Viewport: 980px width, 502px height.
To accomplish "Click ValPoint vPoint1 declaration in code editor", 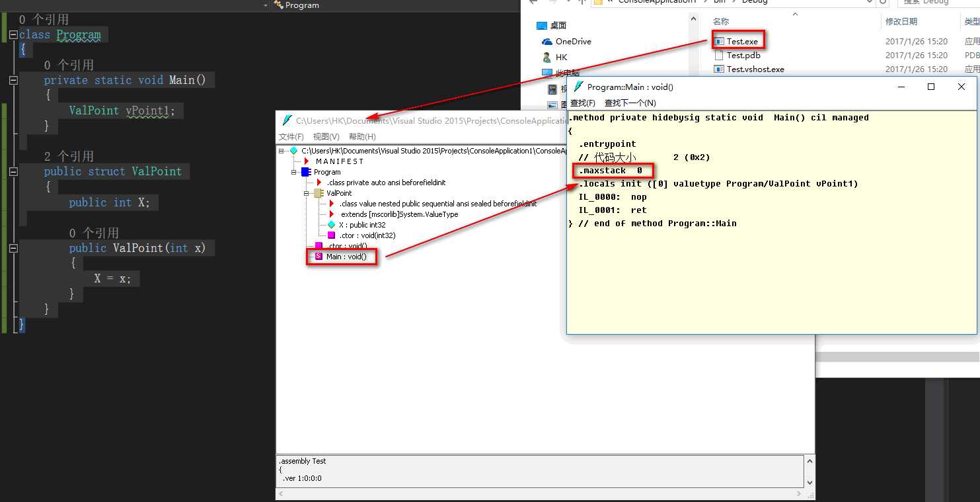I will pos(122,111).
